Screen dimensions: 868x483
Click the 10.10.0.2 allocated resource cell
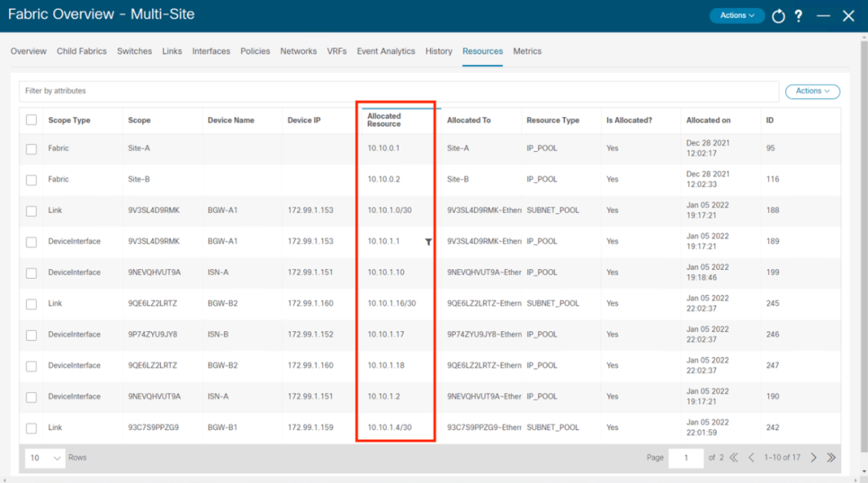tap(383, 179)
